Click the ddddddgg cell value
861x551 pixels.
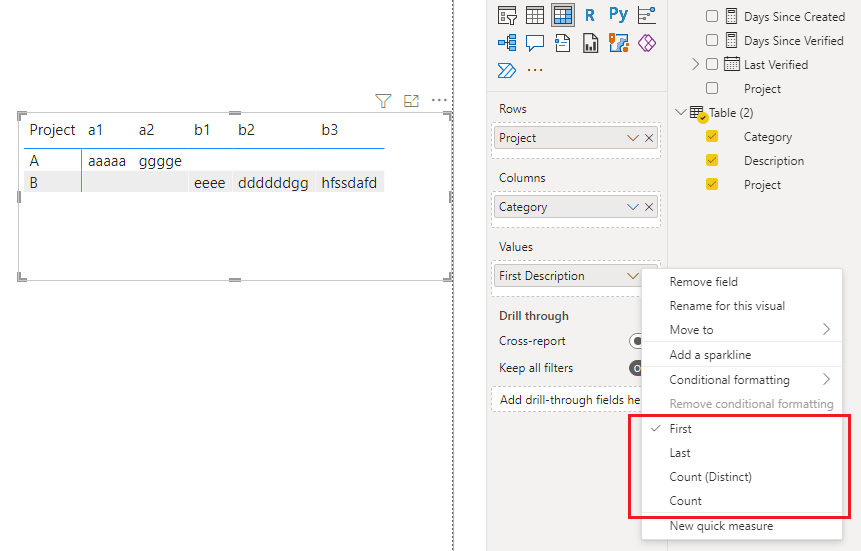click(273, 183)
